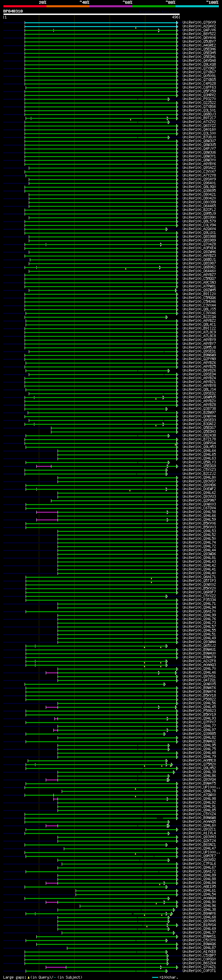Select the UniRef100_C0P3T1 label
Viewport: 222px width, 980px height.
pyautogui.click(x=199, y=971)
